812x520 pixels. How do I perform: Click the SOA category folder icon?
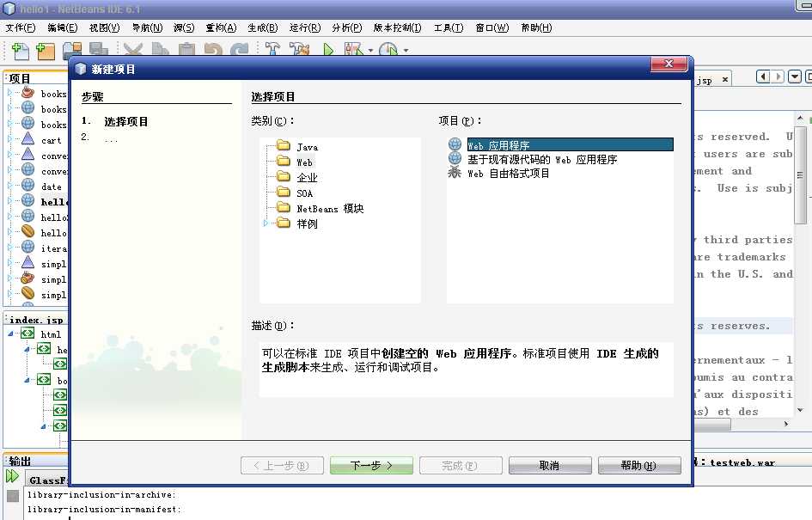(284, 193)
